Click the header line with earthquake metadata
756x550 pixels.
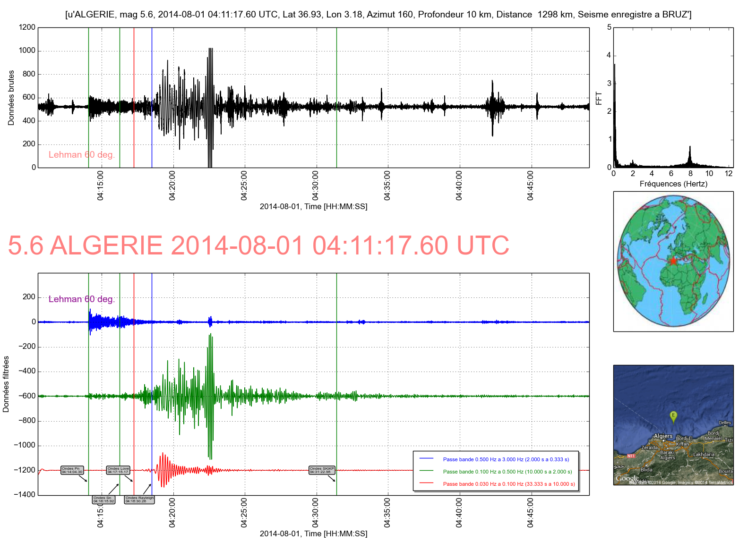(378, 15)
